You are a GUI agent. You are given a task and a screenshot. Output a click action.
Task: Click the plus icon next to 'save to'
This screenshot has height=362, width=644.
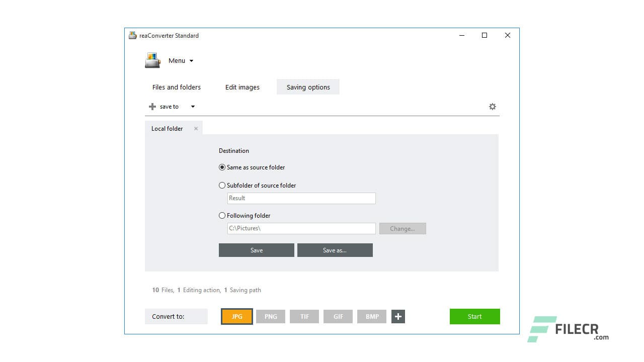tap(151, 106)
